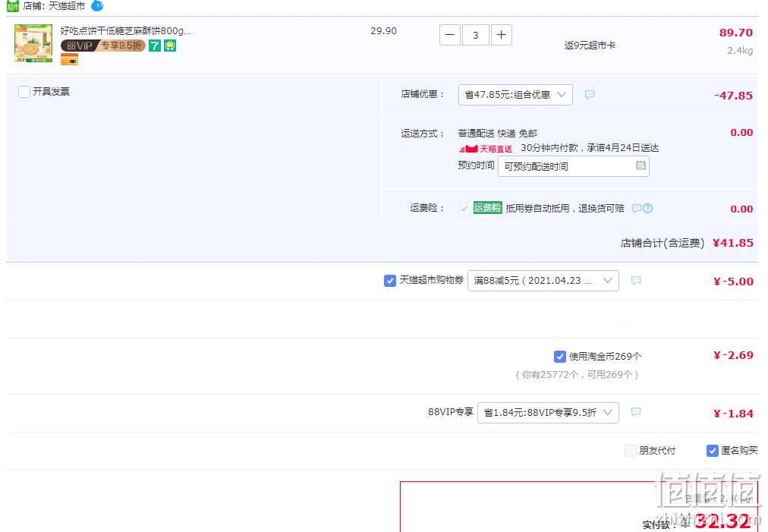
Task: Click the green Tmall Supermarket store icon
Action: coord(13,6)
